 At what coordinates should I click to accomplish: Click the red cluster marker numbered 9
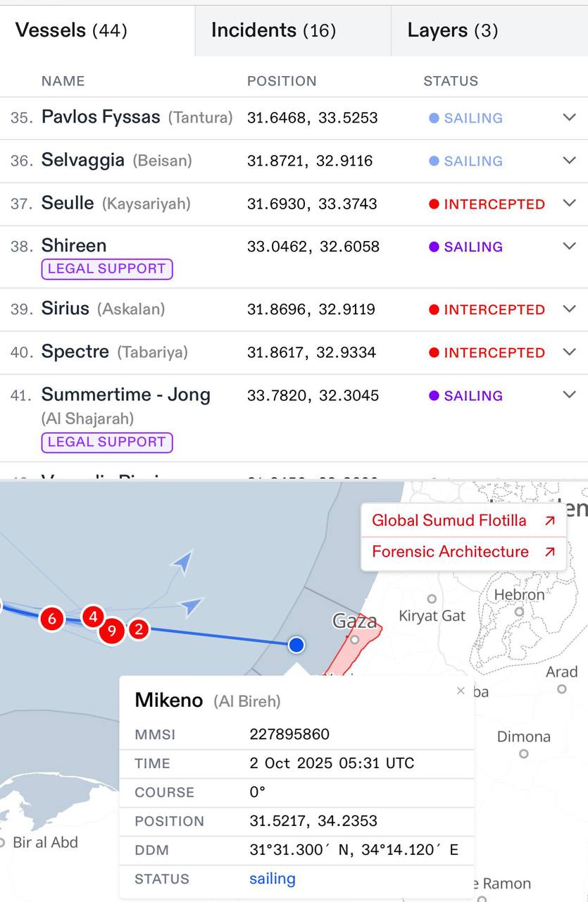pos(112,631)
